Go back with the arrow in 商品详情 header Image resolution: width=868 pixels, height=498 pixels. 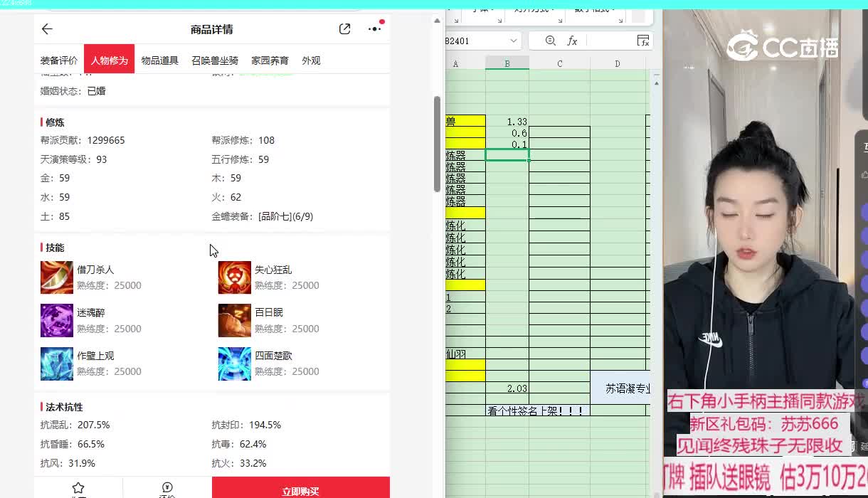[x=47, y=29]
